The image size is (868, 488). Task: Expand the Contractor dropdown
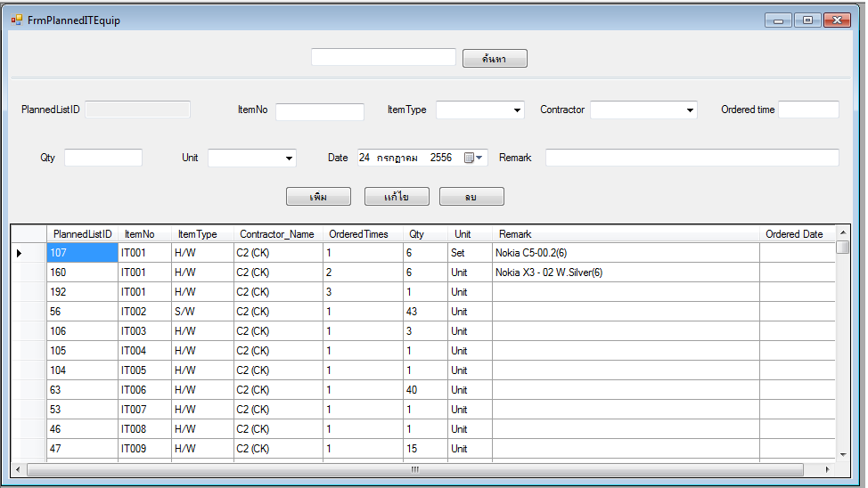tap(690, 110)
